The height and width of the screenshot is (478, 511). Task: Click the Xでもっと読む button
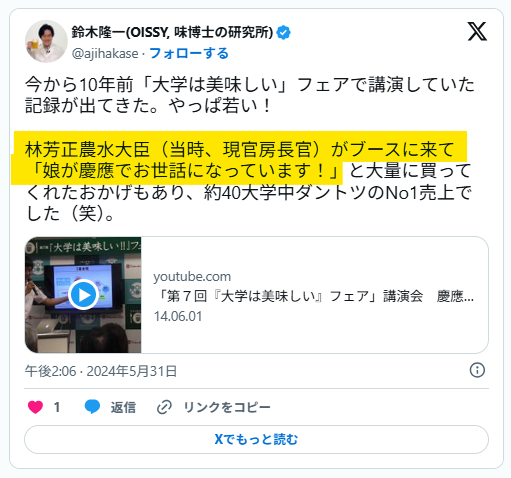256,439
